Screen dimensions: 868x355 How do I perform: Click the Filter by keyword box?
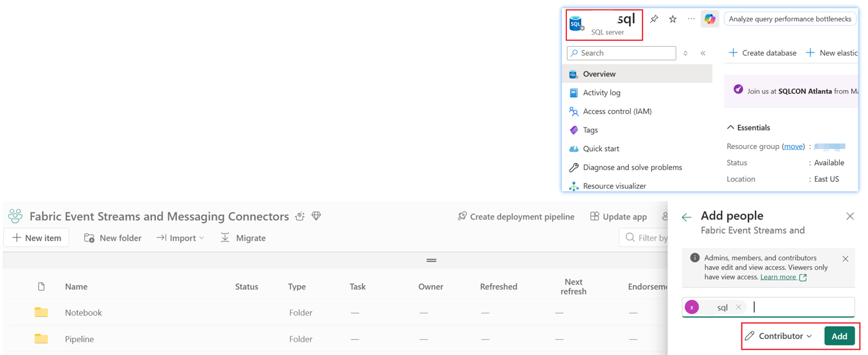[644, 238]
